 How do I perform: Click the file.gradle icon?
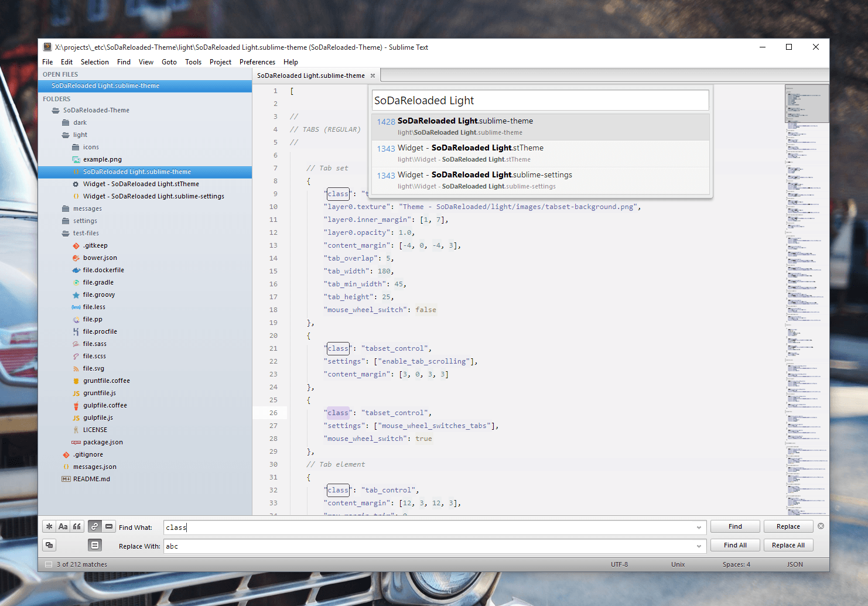(76, 282)
